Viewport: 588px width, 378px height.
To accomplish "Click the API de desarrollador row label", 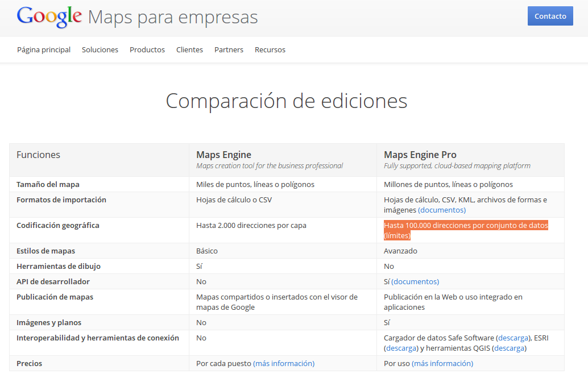I will click(x=53, y=281).
